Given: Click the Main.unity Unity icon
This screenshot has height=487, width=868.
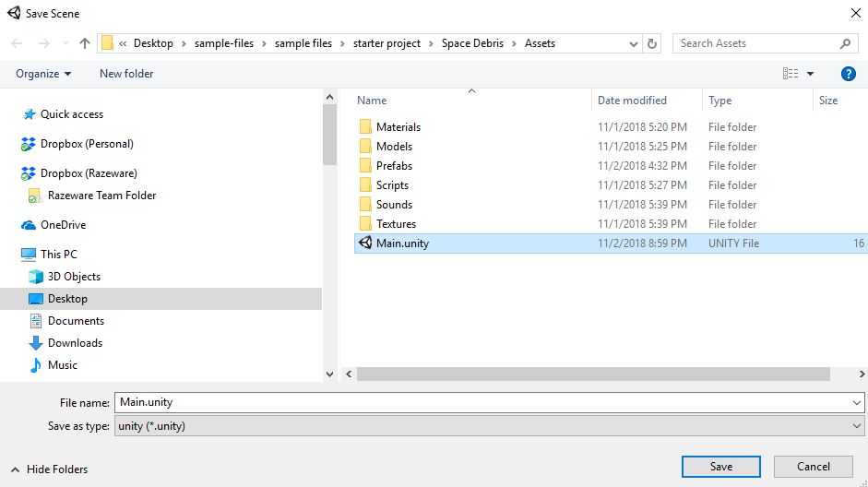Looking at the screenshot, I should (365, 243).
